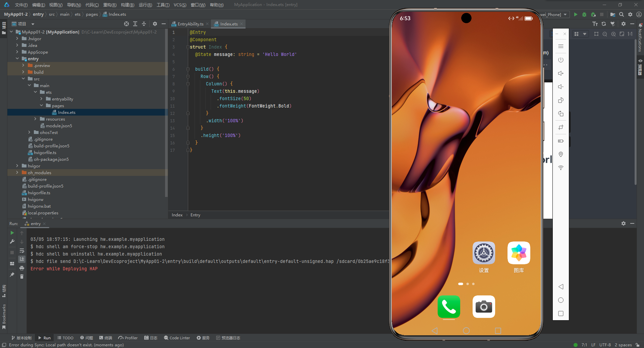Open TODO tool window

65,338
